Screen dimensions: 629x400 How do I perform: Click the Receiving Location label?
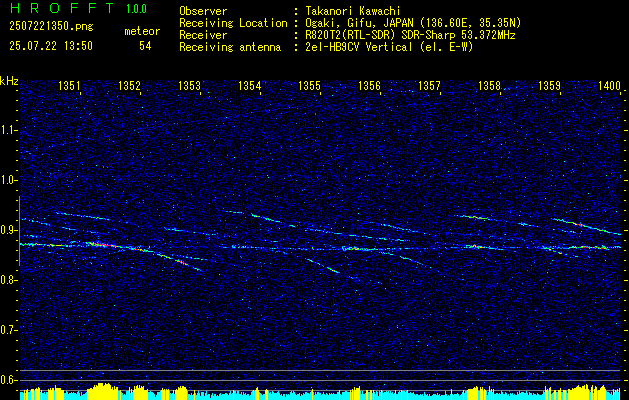point(233,23)
